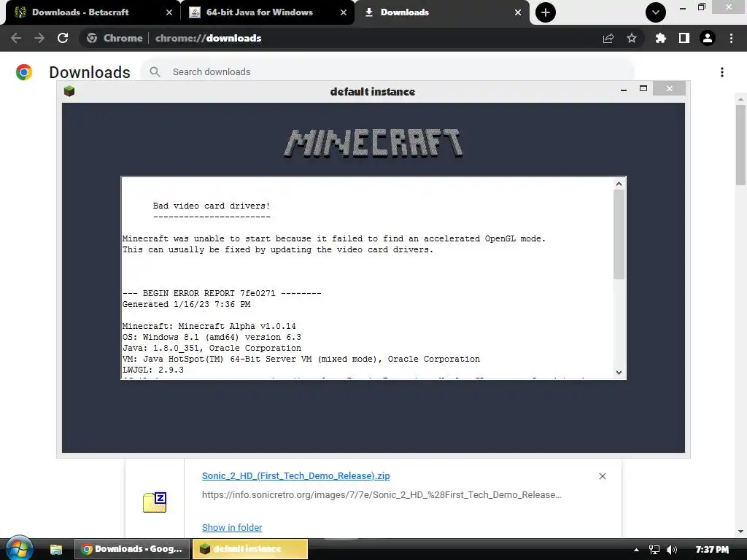The height and width of the screenshot is (560, 747).
Task: Click 'Minecraft: Minecraft Alpha v1.0.14' line
Action: (x=209, y=326)
